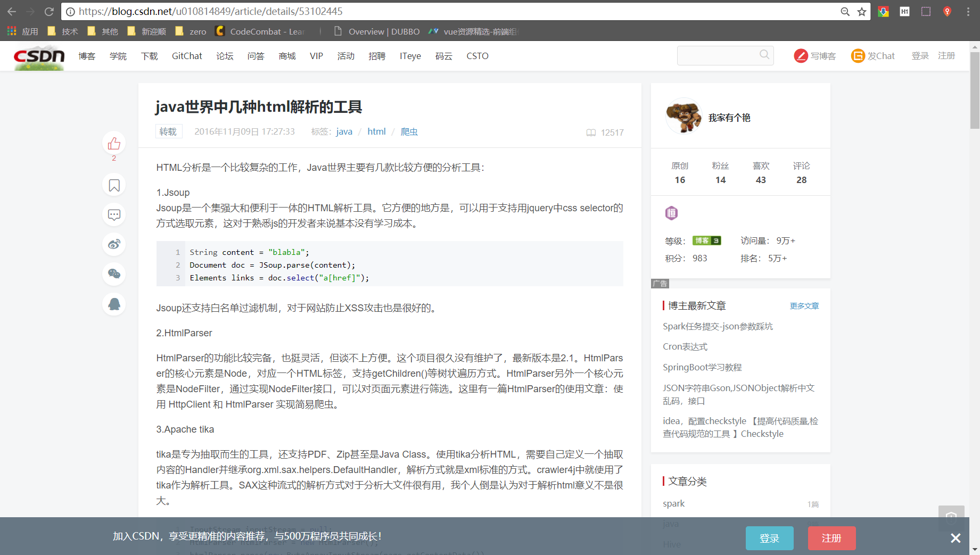
Task: Click 更多文章 link
Action: (x=804, y=306)
